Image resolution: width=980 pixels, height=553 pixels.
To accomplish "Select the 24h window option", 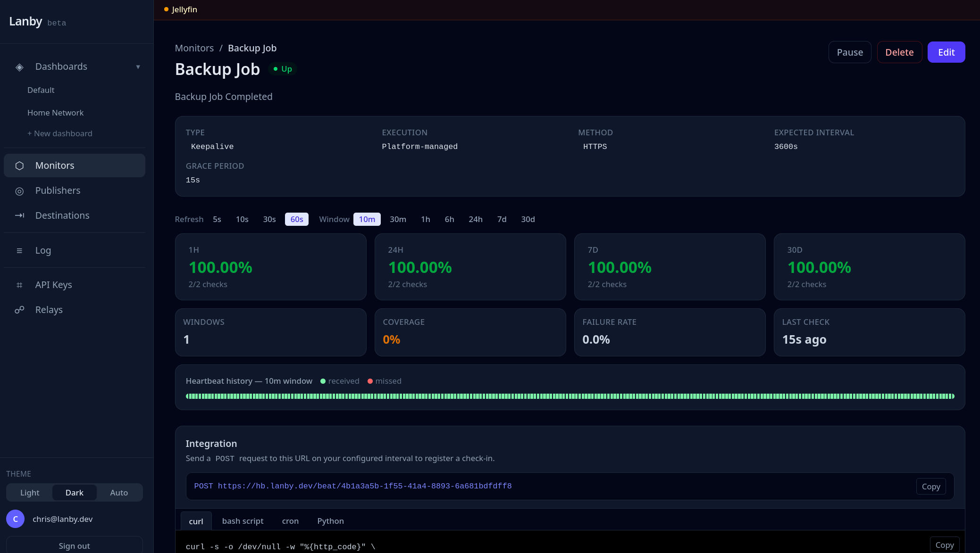I will (475, 219).
